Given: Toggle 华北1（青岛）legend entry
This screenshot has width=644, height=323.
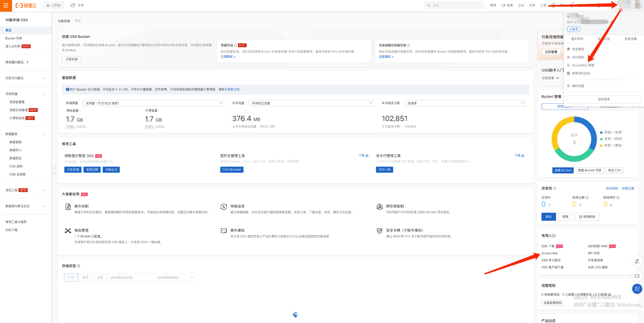Looking at the screenshot, I should [x=611, y=145].
